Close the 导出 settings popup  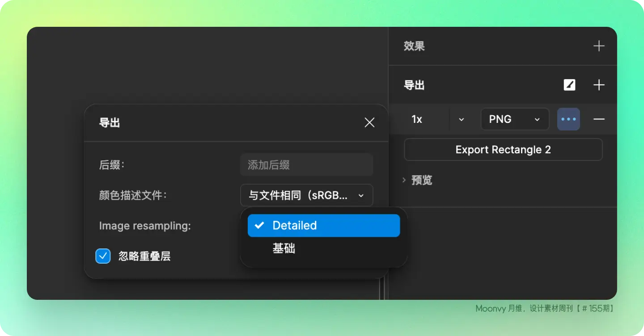369,123
